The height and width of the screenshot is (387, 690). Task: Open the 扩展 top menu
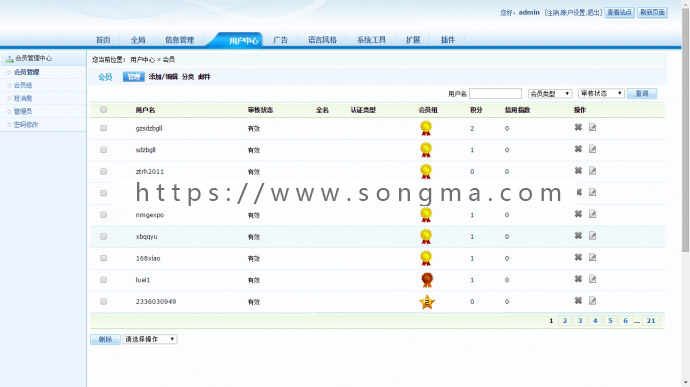(413, 40)
